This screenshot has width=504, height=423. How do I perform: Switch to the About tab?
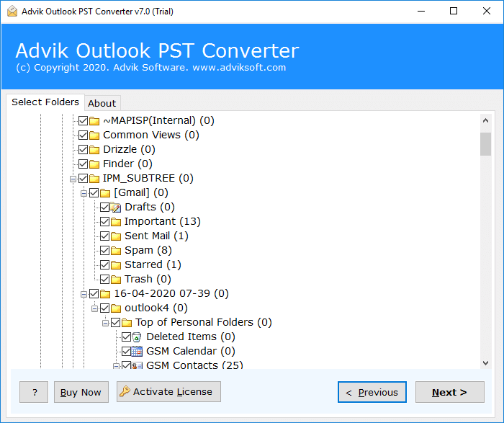click(102, 103)
